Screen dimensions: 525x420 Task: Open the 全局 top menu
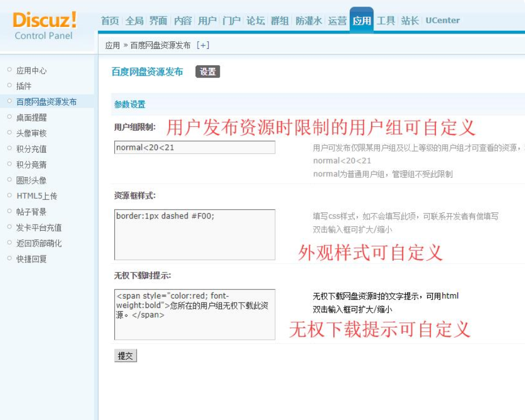(134, 21)
